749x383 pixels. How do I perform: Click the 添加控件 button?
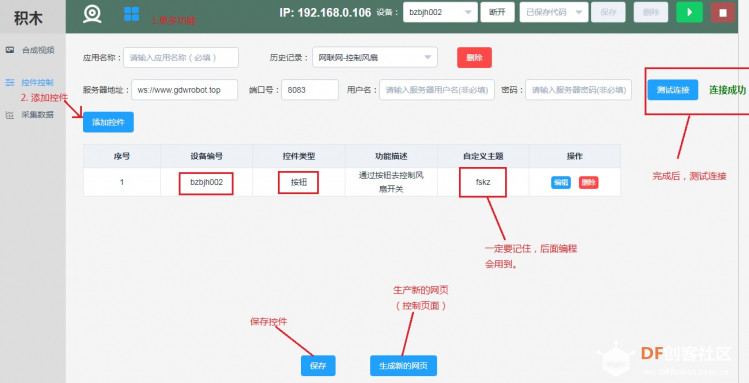point(108,122)
